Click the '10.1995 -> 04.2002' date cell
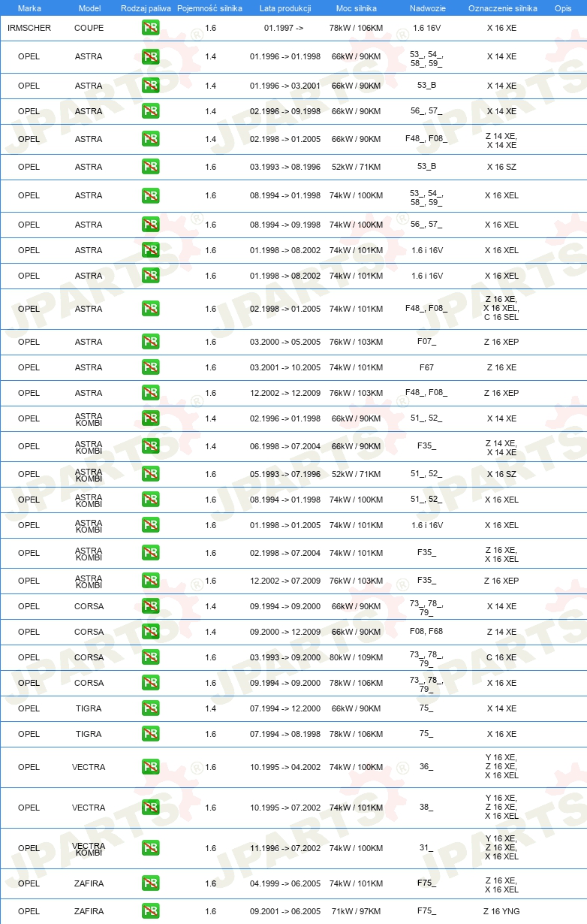This screenshot has width=587, height=924. coord(285,767)
